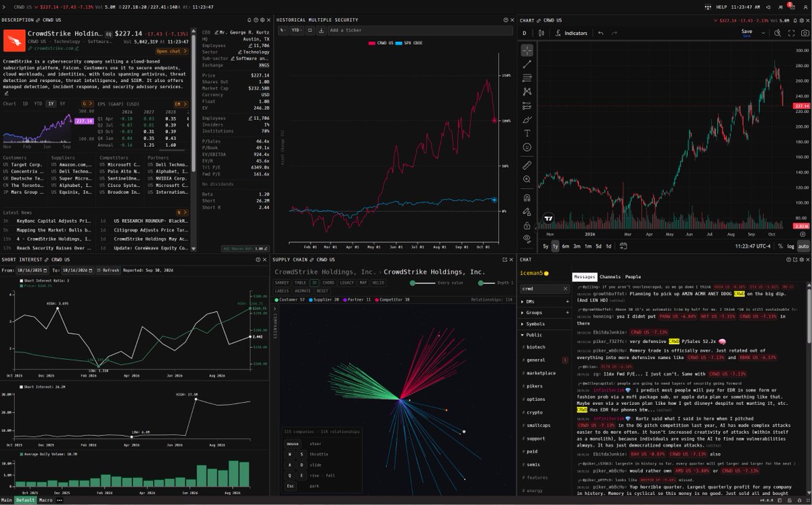
Task: Expand the Symbols section in chat
Action: tap(522, 324)
